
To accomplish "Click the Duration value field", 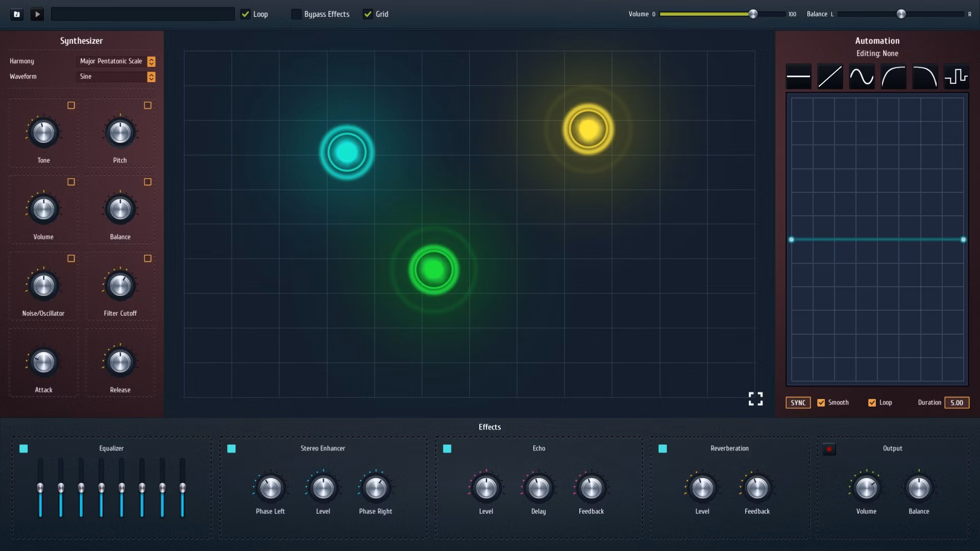I will click(957, 403).
